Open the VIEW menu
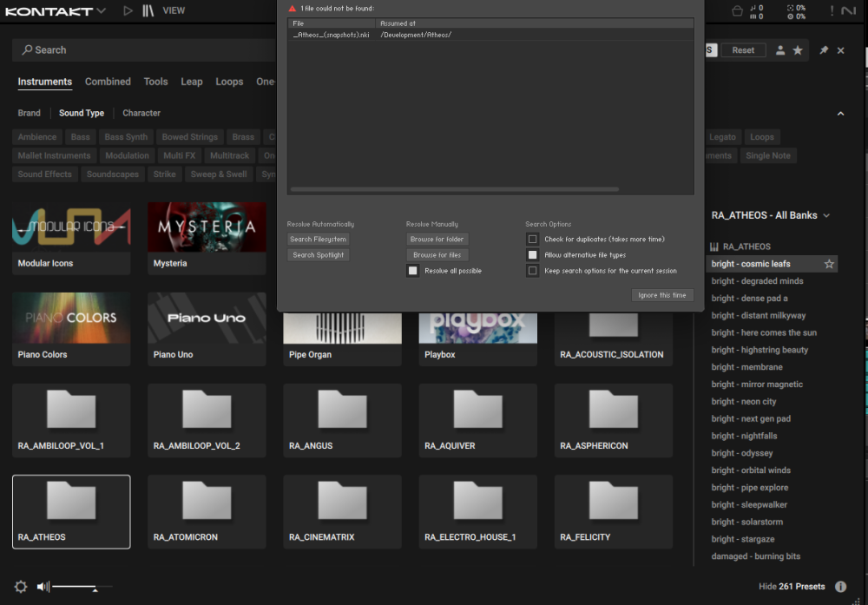Viewport: 868px width, 605px height. click(x=174, y=10)
